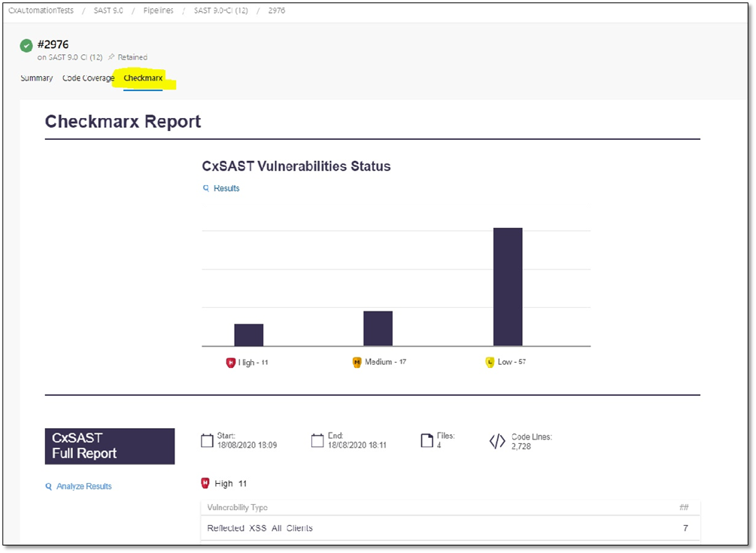Switch to the Code Coverage tab
The width and height of the screenshot is (756, 553).
point(88,78)
